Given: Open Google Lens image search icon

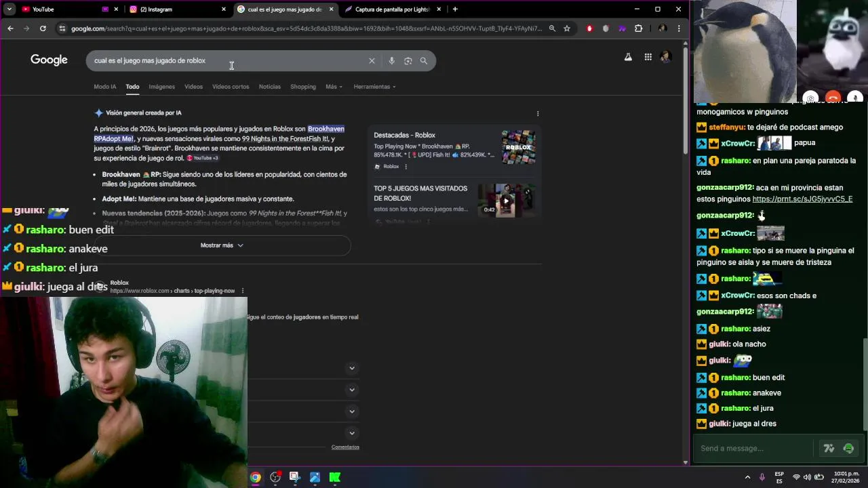Looking at the screenshot, I should 408,61.
